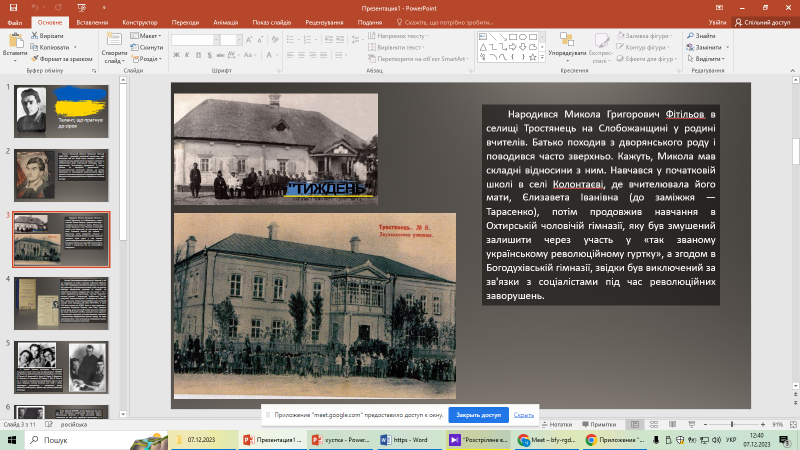800x450 pixels.
Task: Select the star shape in gallery
Action: [533, 57]
